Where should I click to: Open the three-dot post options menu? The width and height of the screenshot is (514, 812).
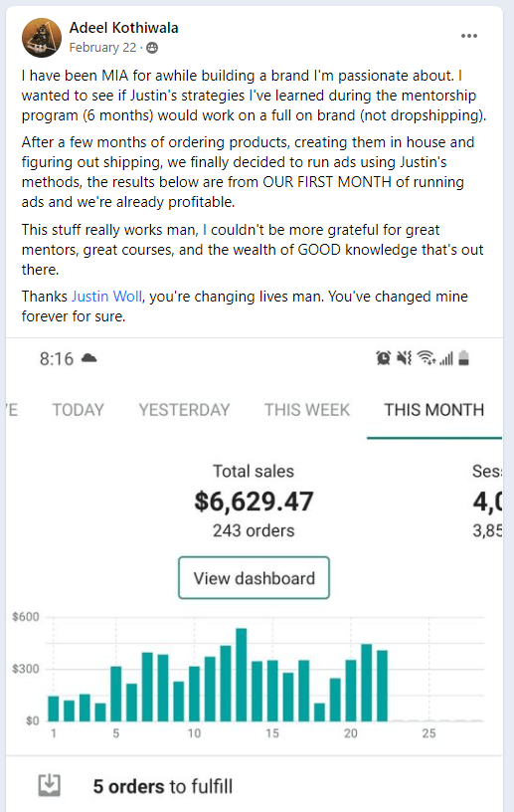coord(469,36)
